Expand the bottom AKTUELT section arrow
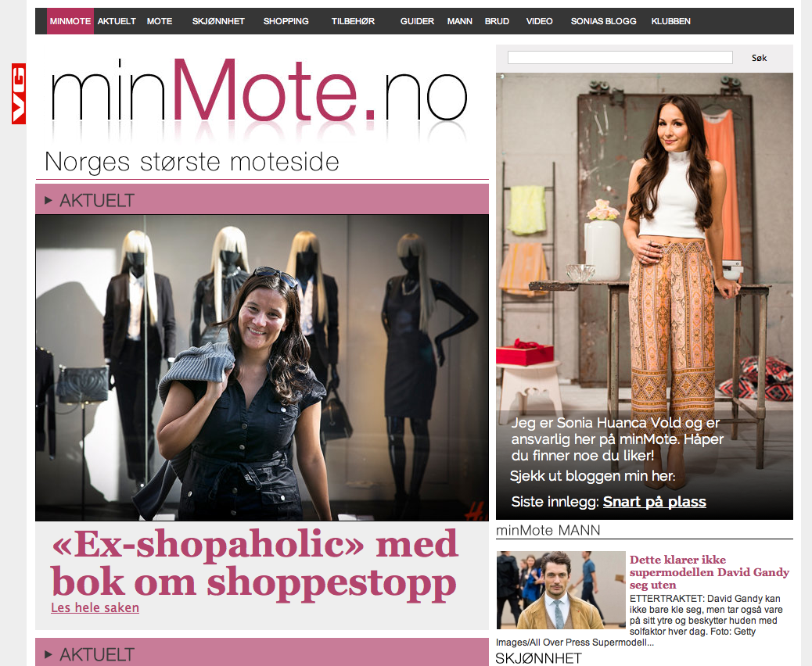812x666 pixels. [49, 654]
